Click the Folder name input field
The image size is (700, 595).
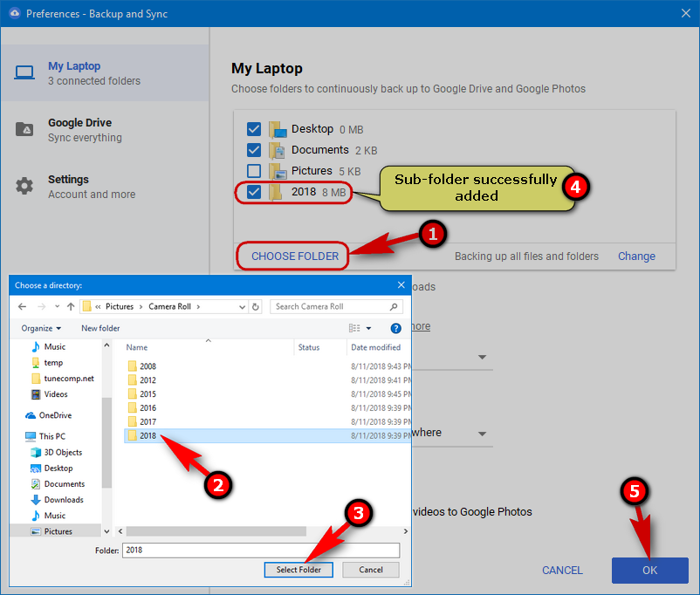pos(261,550)
